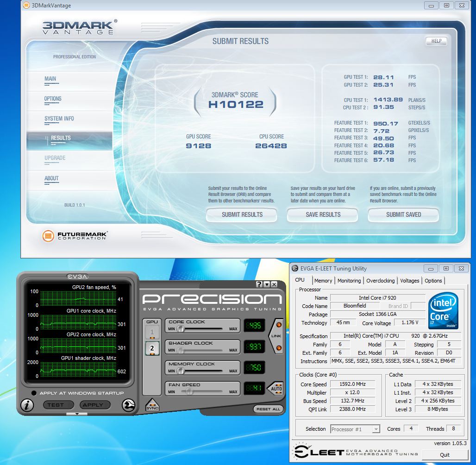Close the EVGA Precision window
The image size is (476, 465).
(274, 284)
